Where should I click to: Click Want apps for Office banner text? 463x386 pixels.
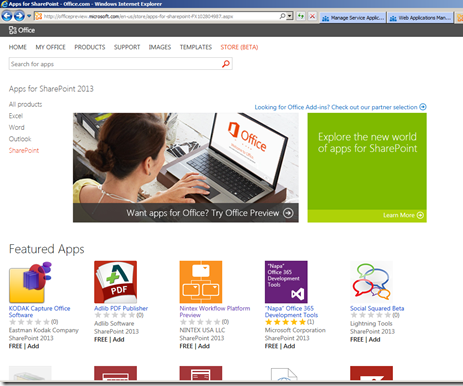pyautogui.click(x=203, y=213)
